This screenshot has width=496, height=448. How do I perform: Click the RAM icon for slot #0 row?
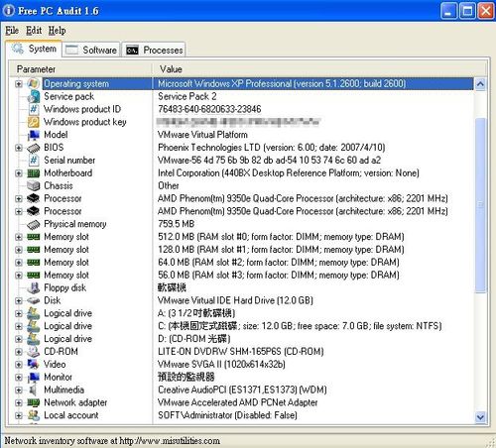pyautogui.click(x=33, y=237)
